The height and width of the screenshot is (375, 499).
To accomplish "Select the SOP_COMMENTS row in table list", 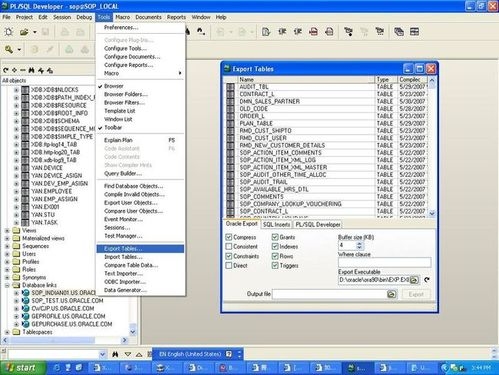I will (325, 197).
